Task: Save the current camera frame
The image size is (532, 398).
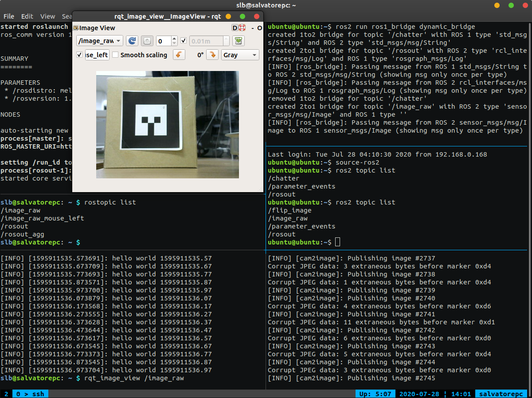Action: click(237, 41)
